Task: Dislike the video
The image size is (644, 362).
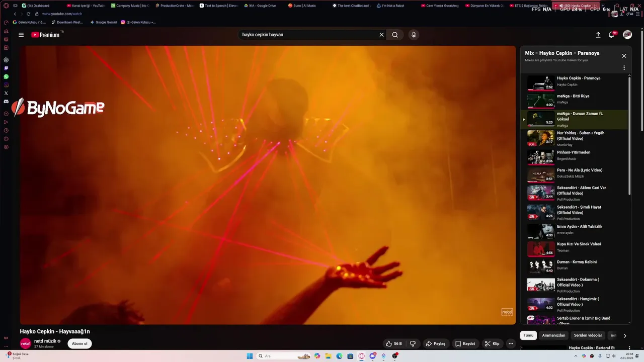Action: (x=413, y=343)
